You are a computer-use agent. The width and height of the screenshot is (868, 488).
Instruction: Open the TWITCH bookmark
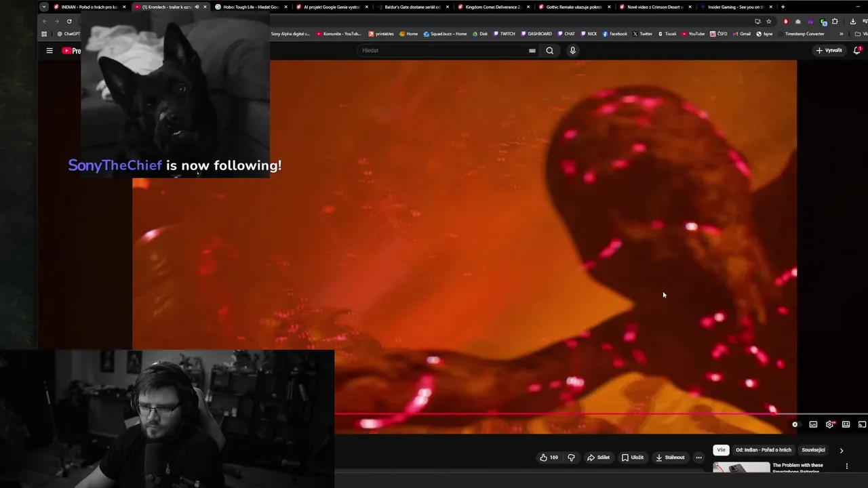coord(505,34)
